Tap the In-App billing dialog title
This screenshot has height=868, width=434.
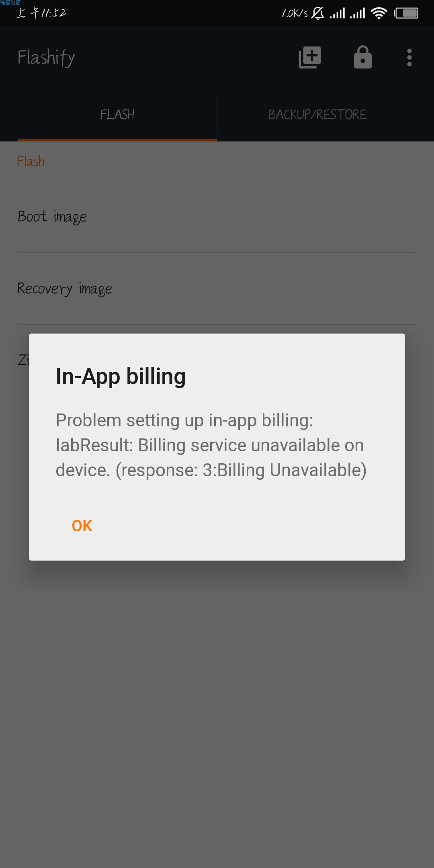coord(121,376)
